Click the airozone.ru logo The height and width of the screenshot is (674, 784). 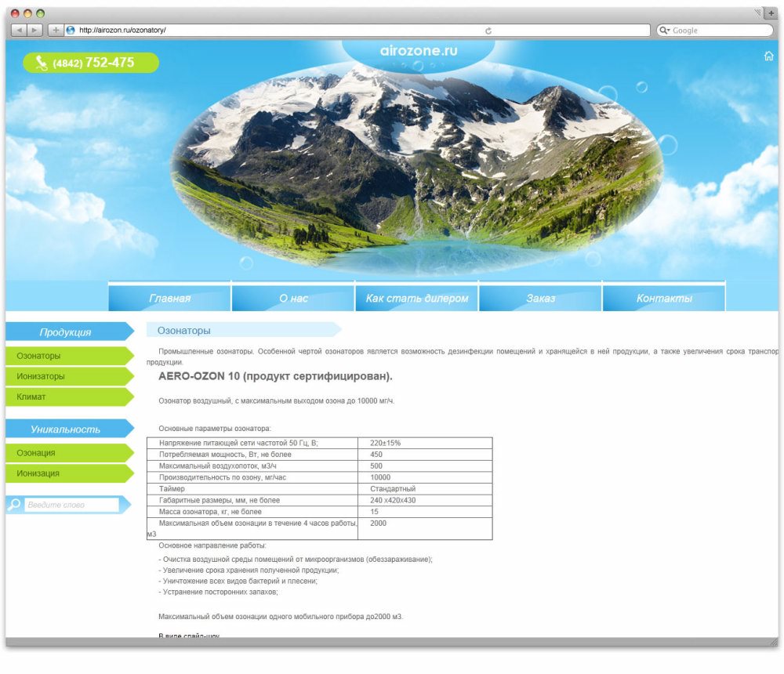(x=419, y=50)
